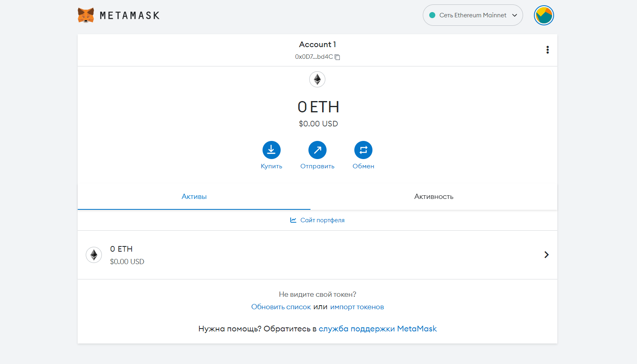Click the ETH icon in the asset row
This screenshot has width=637, height=364.
click(94, 255)
